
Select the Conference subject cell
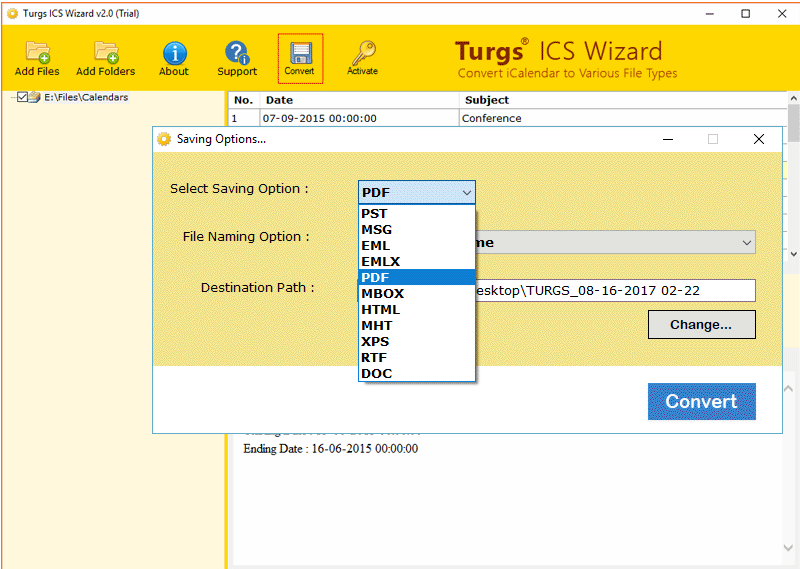tap(622, 118)
